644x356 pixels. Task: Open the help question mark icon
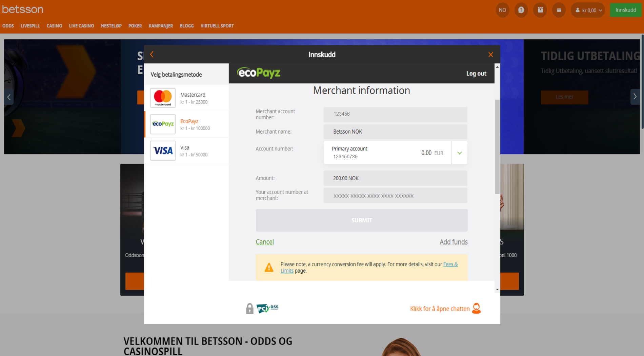(x=521, y=10)
